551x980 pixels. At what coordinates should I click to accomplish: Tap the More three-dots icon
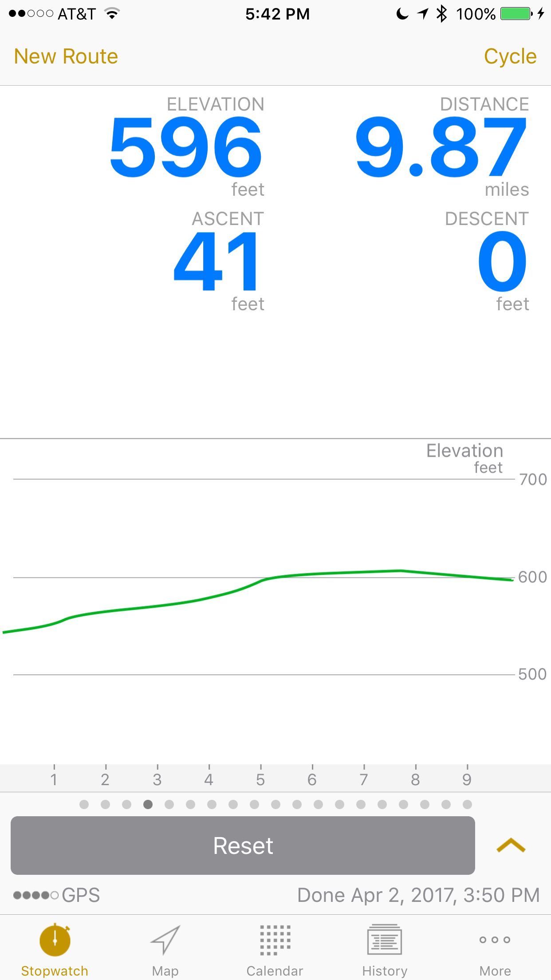(x=495, y=940)
